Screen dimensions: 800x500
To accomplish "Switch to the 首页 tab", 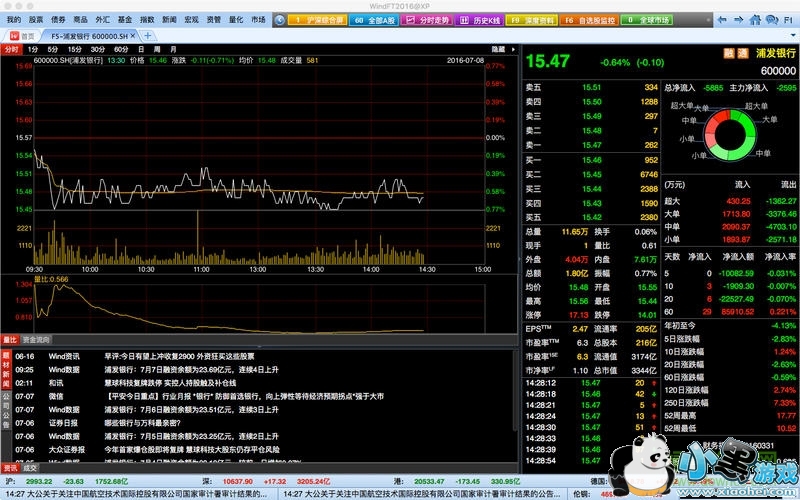I will (22, 36).
